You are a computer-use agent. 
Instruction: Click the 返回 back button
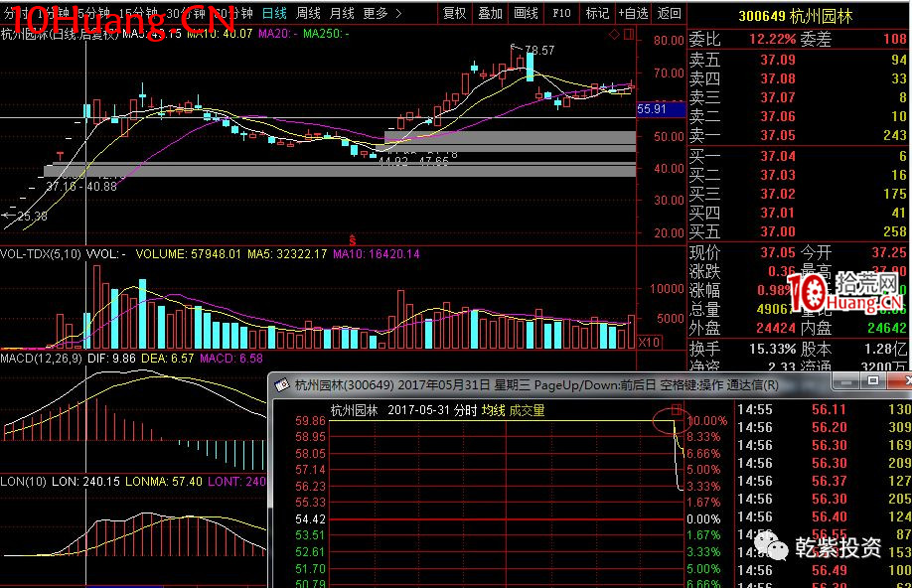tap(669, 13)
